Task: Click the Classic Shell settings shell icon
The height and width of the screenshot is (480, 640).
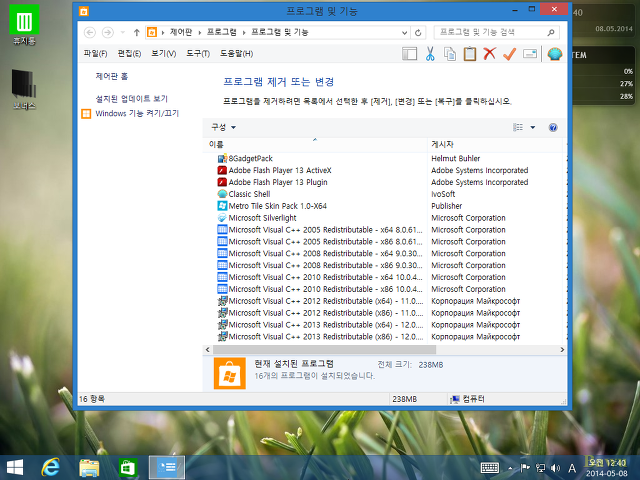Action: (555, 53)
